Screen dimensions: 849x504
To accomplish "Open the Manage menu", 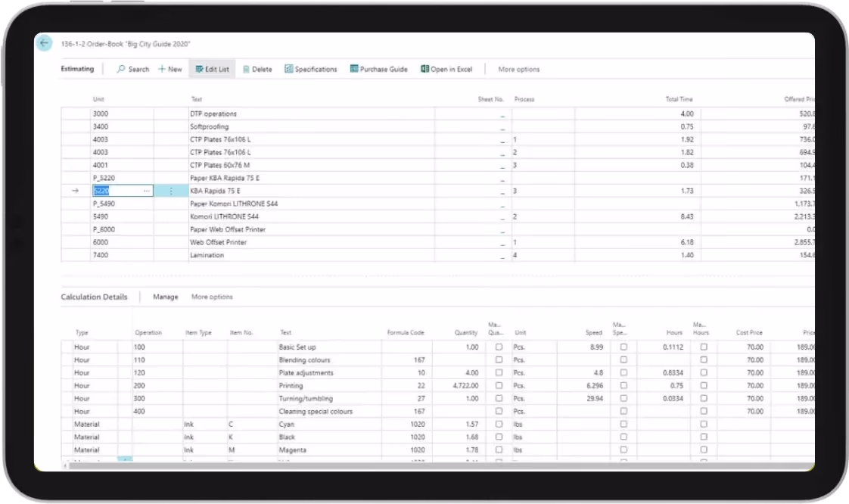I will pyautogui.click(x=165, y=297).
